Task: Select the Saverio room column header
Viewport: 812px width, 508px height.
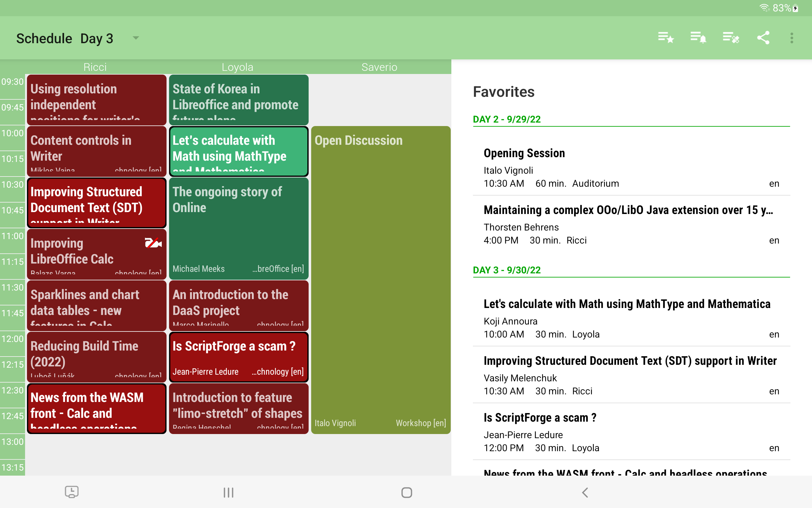Action: point(379,67)
